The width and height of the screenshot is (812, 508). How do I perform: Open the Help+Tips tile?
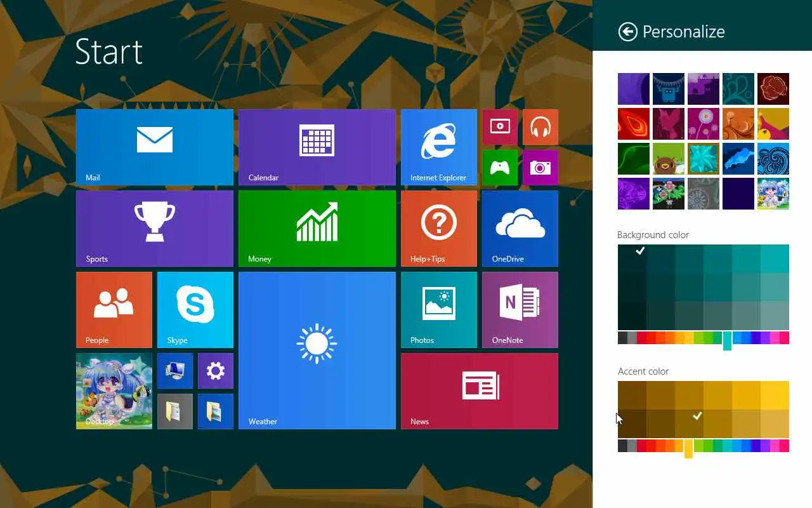[x=439, y=229]
